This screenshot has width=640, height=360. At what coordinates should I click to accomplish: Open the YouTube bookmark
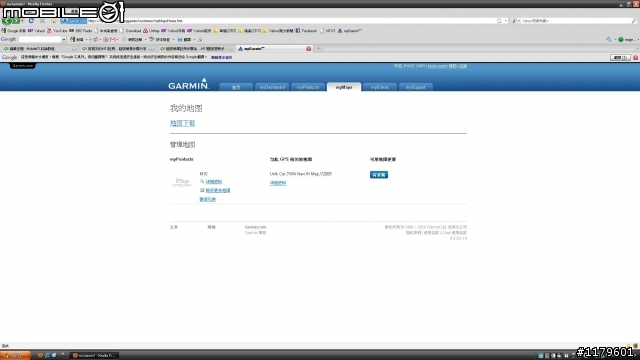[x=57, y=31]
